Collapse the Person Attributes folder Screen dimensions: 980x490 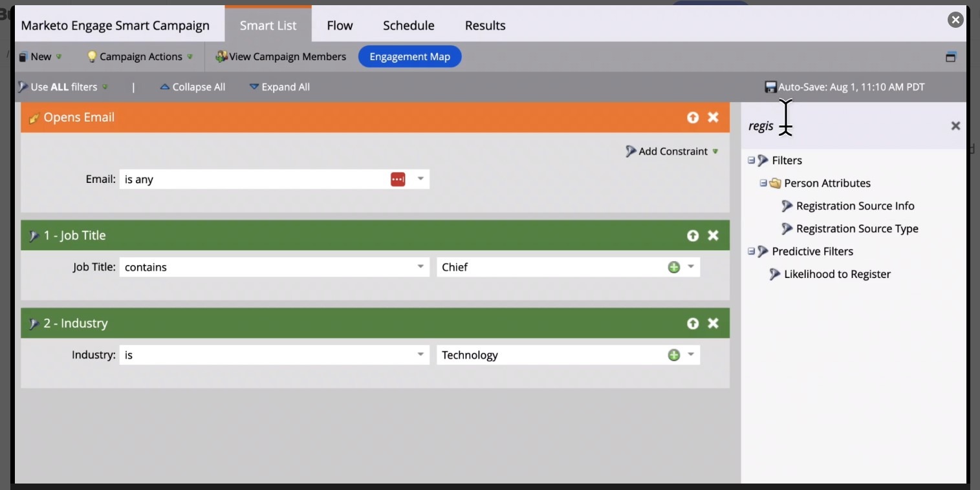click(763, 183)
